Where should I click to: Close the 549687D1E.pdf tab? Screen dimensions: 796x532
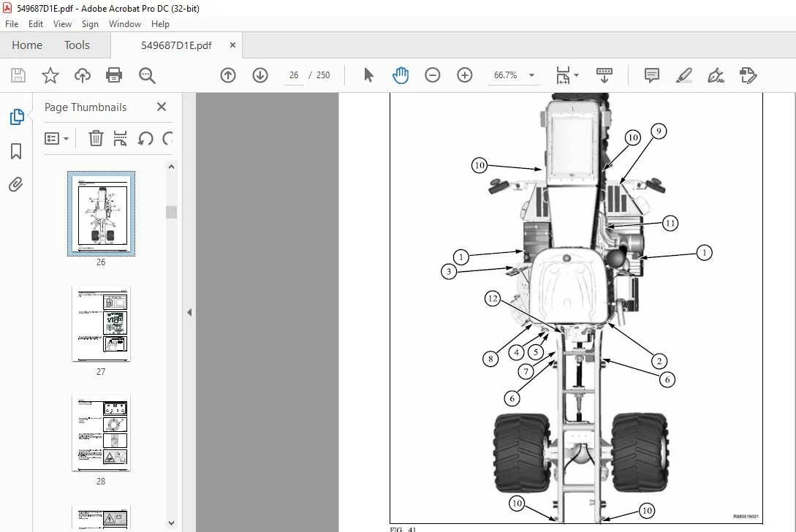coord(232,45)
